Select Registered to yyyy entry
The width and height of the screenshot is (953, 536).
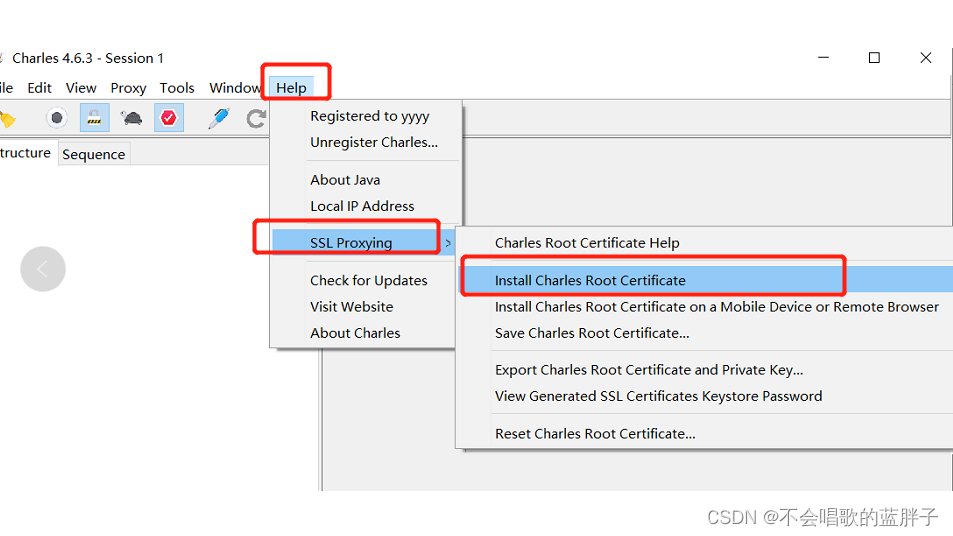(370, 116)
